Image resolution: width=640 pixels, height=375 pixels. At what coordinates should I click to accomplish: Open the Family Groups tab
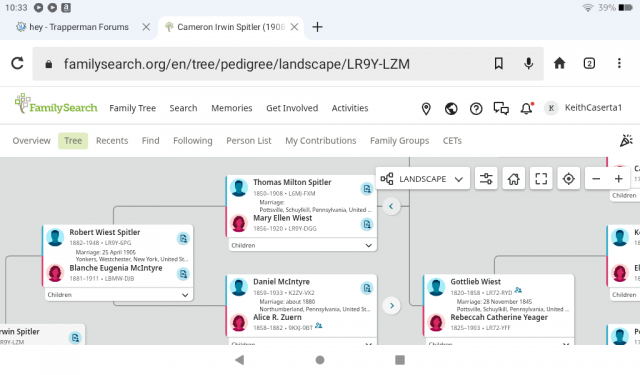tap(399, 141)
